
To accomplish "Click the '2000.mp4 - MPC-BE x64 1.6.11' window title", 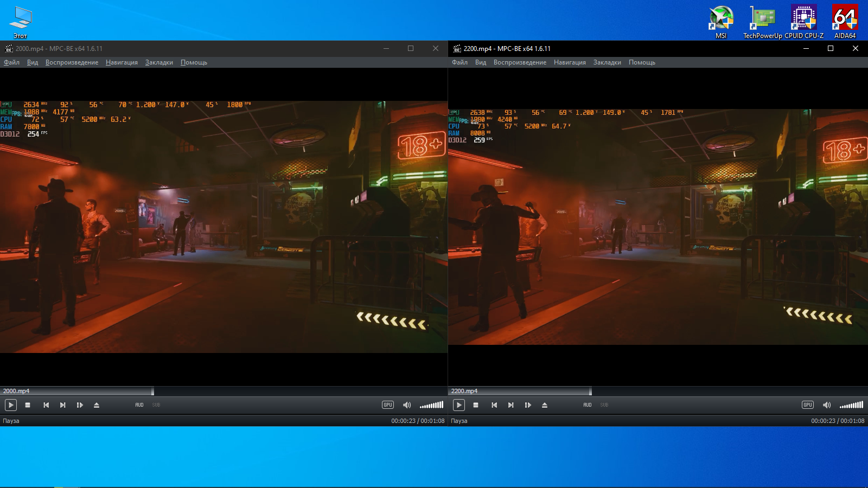I will (59, 48).
